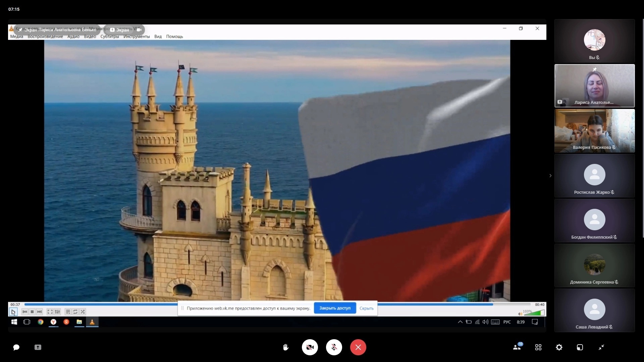Toggle VLC fullscreen video button
644x362 pixels.
point(50,312)
